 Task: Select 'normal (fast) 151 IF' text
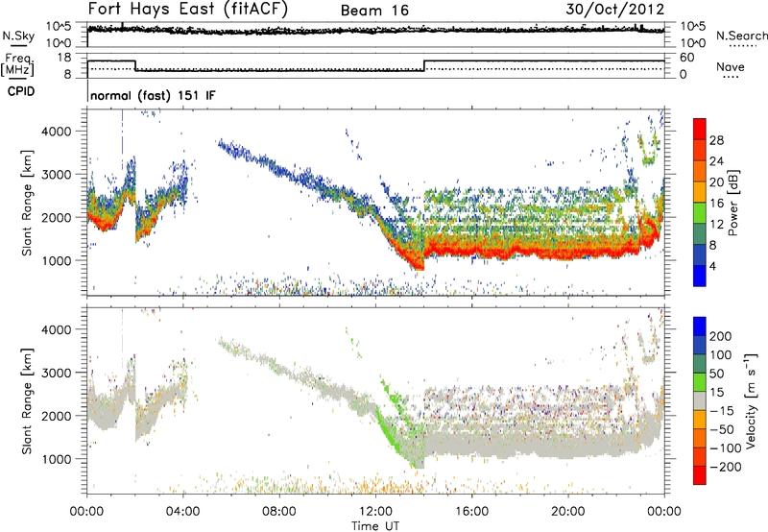pyautogui.click(x=153, y=95)
